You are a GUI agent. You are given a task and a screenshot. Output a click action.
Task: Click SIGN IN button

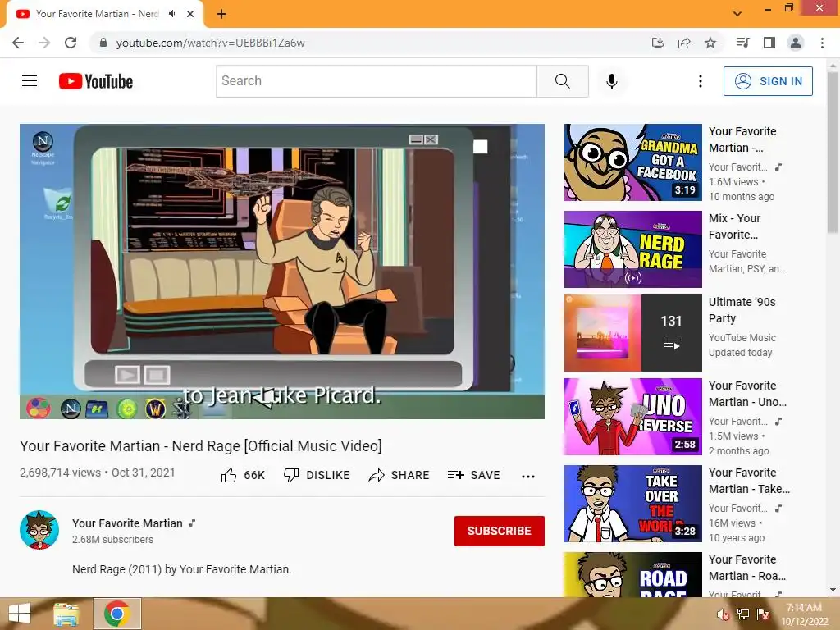pos(768,81)
